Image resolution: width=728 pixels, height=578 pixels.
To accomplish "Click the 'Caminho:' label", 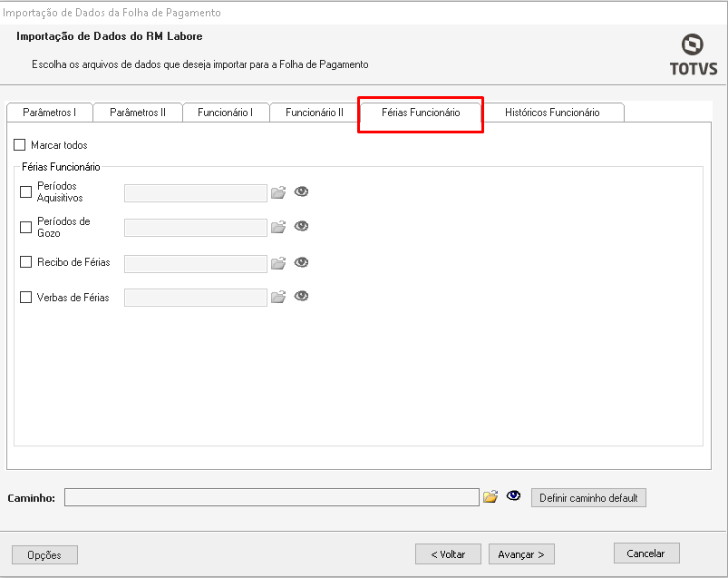I will point(31,498).
